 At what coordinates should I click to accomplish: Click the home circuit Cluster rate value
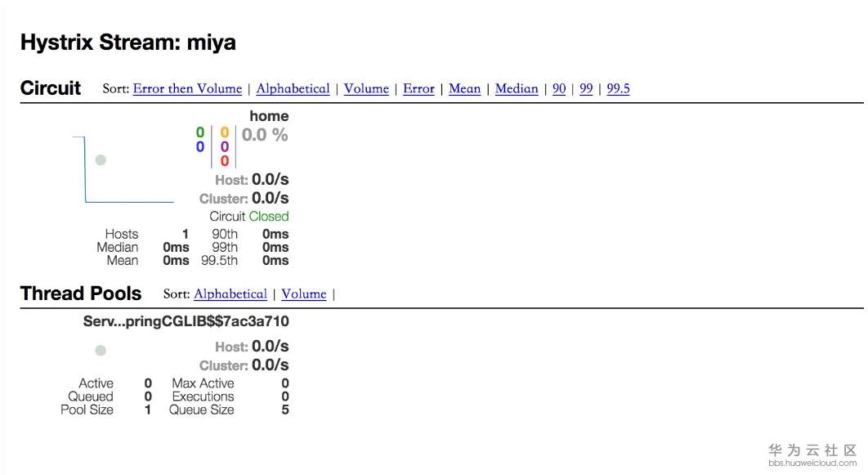coord(271,198)
